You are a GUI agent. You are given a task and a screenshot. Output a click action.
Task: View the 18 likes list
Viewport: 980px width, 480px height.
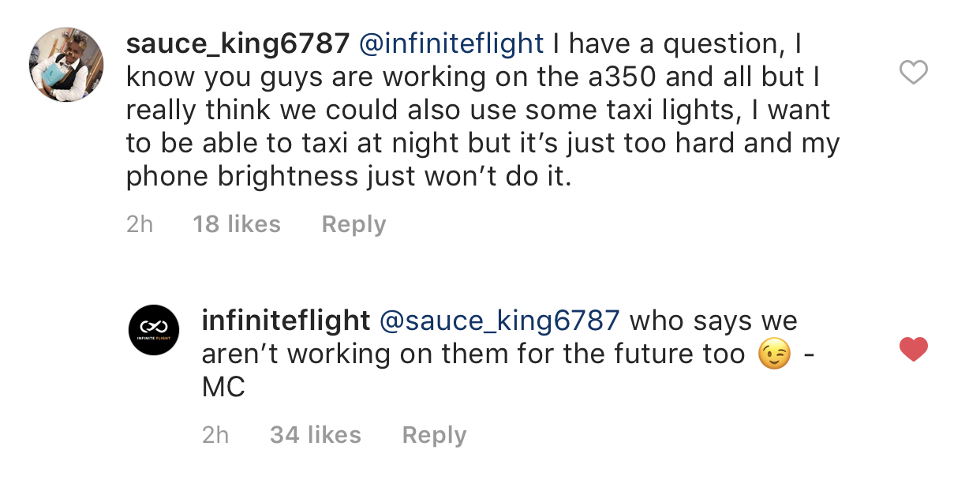tap(237, 224)
